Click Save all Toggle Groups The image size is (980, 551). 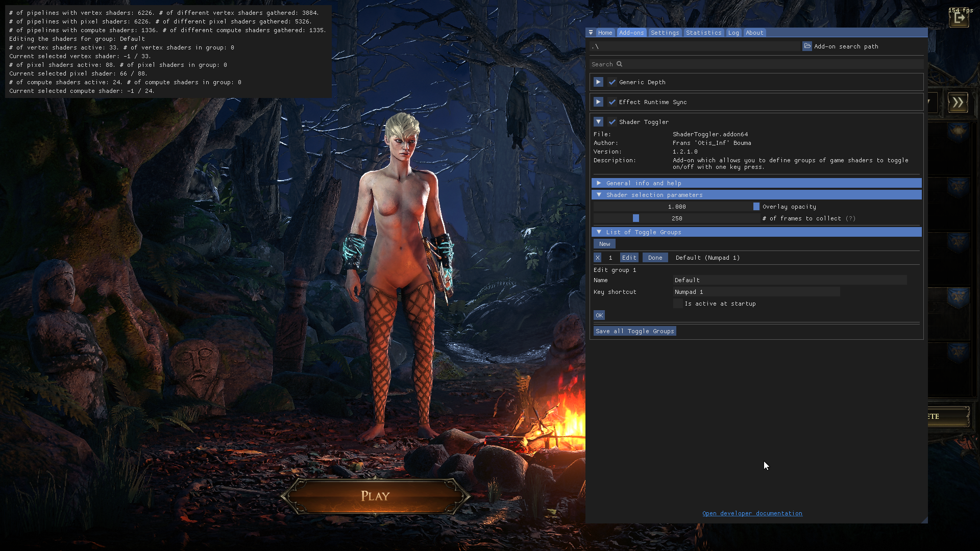pos(635,331)
